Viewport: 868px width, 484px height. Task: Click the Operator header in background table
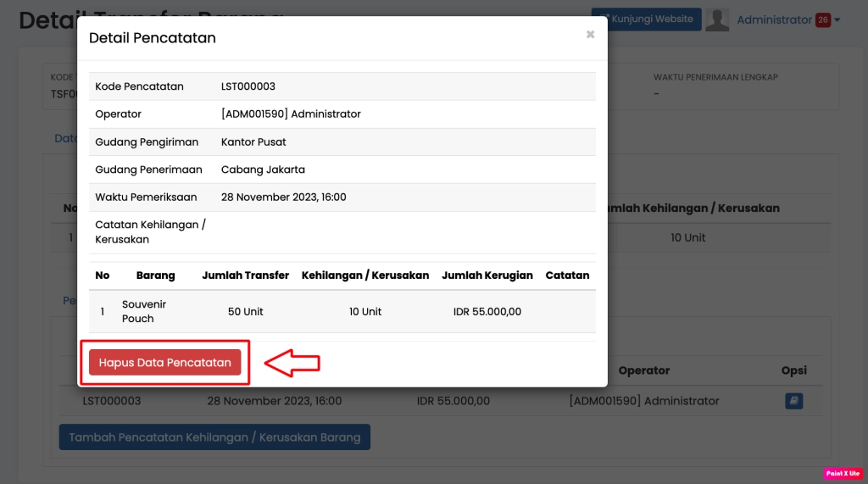pos(644,370)
